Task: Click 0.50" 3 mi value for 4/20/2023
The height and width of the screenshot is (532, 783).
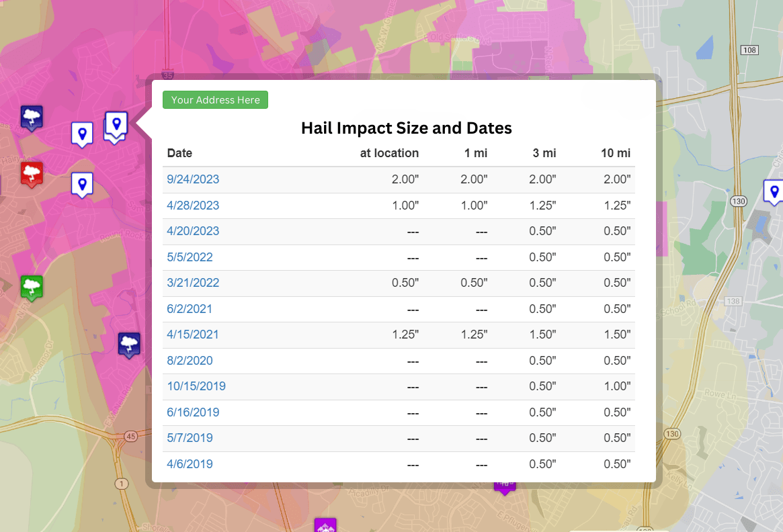Action: click(x=543, y=231)
